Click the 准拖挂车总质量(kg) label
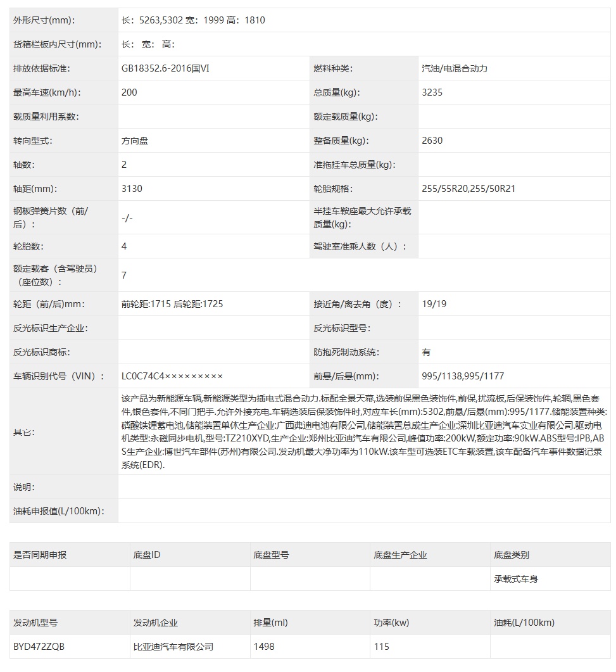The height and width of the screenshot is (672, 616). pyautogui.click(x=355, y=165)
